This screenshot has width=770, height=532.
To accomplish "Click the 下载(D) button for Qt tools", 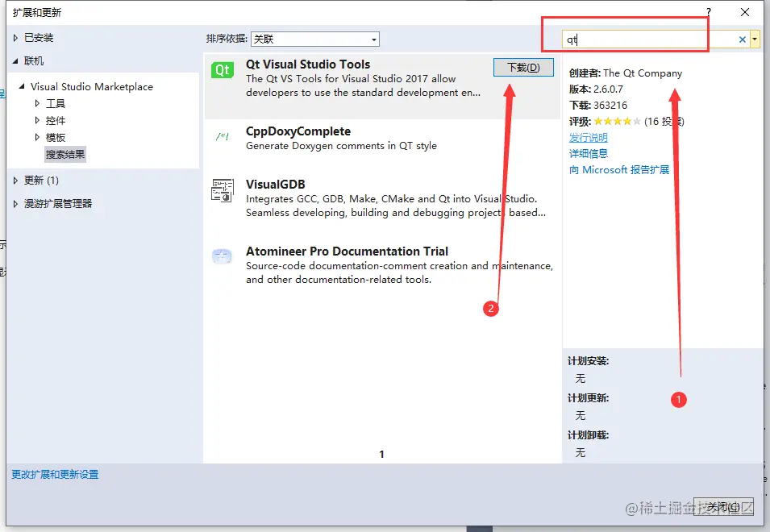I will click(523, 67).
